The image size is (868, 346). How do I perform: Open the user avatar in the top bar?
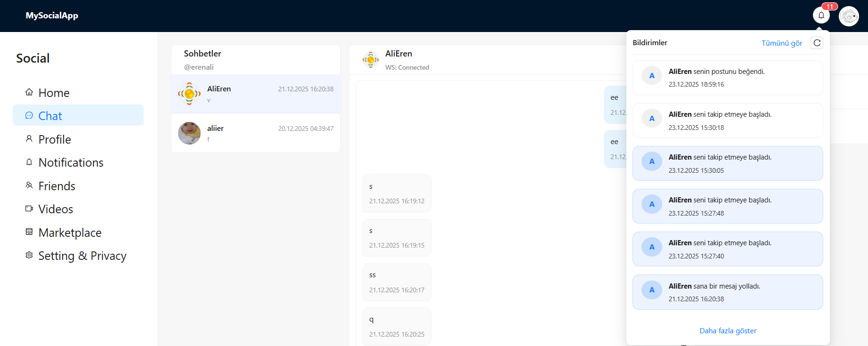(849, 16)
